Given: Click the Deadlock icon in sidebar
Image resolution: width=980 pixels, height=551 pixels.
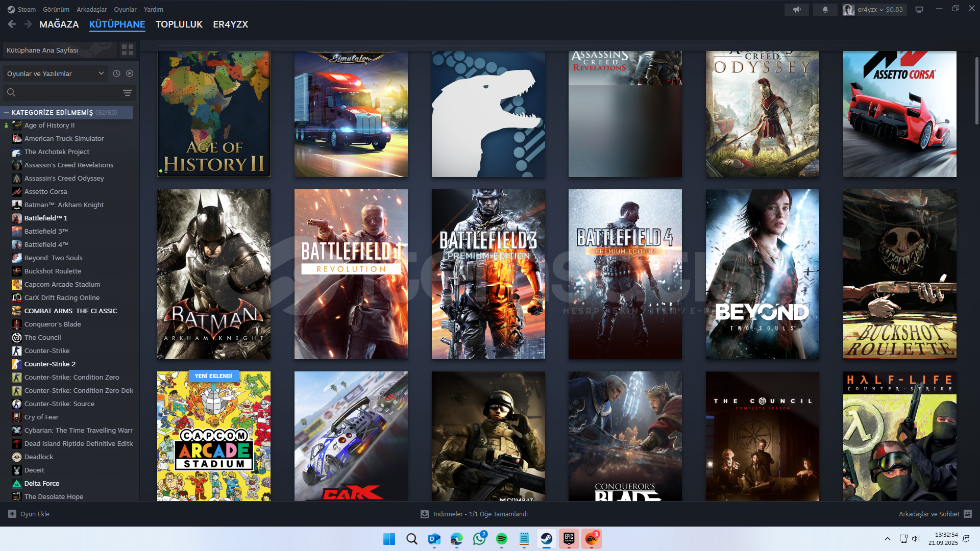Looking at the screenshot, I should click(x=17, y=457).
